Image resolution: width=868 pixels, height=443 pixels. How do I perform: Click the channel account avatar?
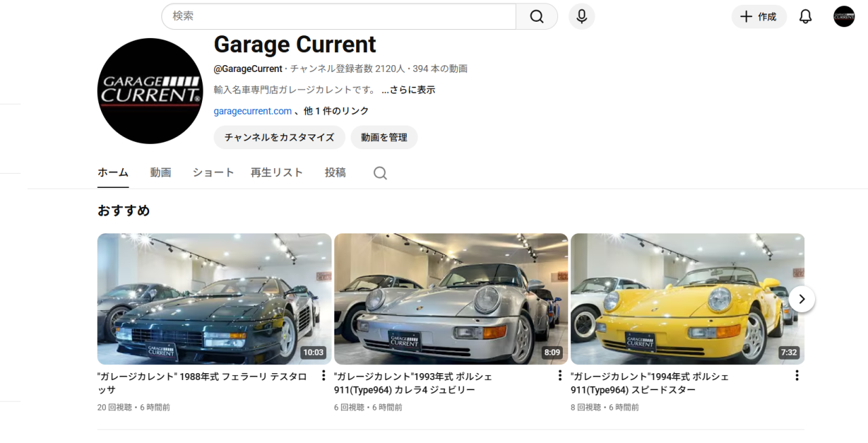[844, 16]
